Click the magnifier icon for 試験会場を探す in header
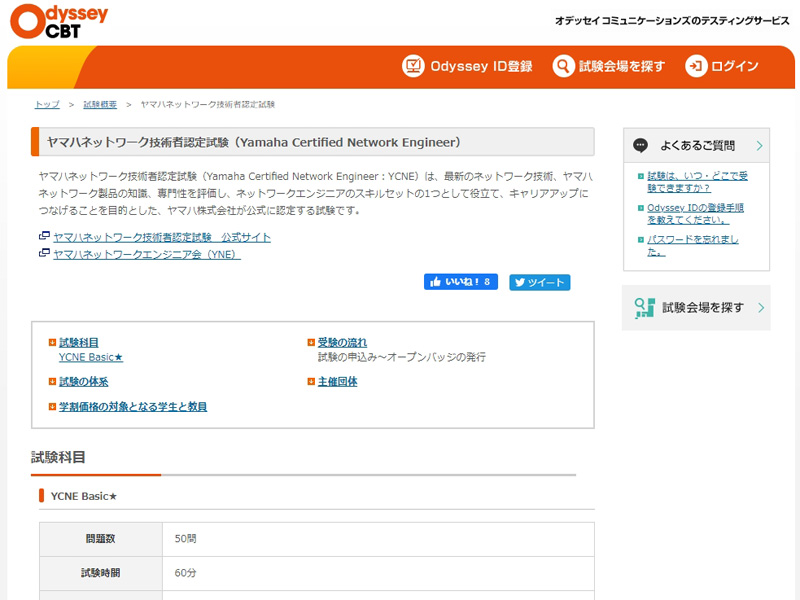 563,66
